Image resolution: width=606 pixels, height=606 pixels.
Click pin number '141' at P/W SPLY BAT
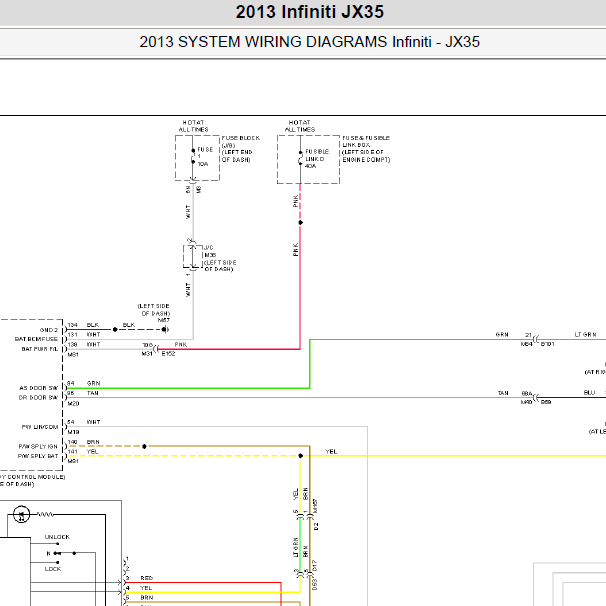tap(73, 451)
